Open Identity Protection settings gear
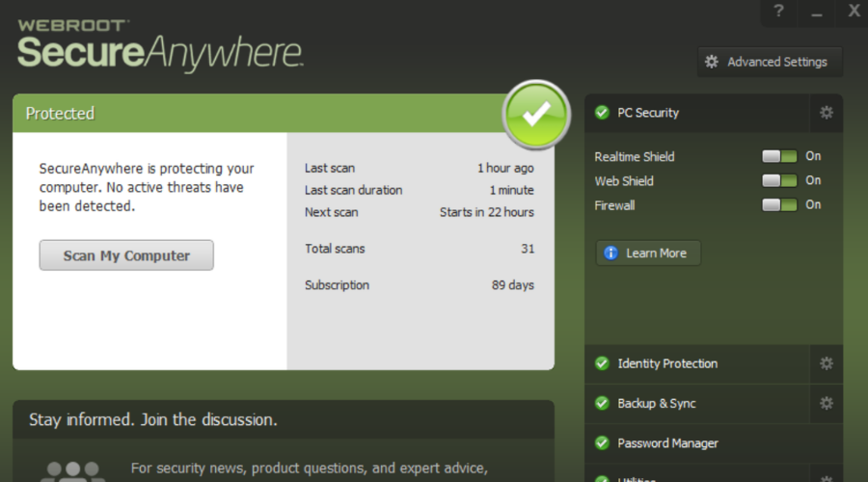 (x=827, y=363)
